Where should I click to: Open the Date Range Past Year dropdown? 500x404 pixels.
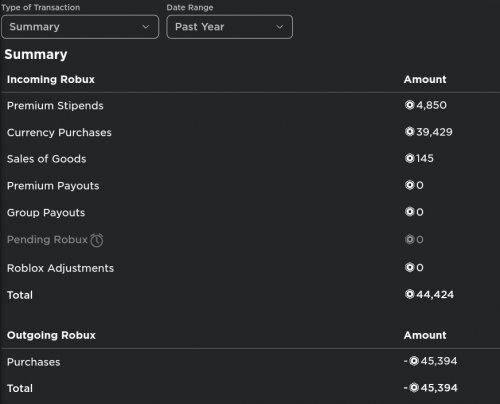(230, 27)
